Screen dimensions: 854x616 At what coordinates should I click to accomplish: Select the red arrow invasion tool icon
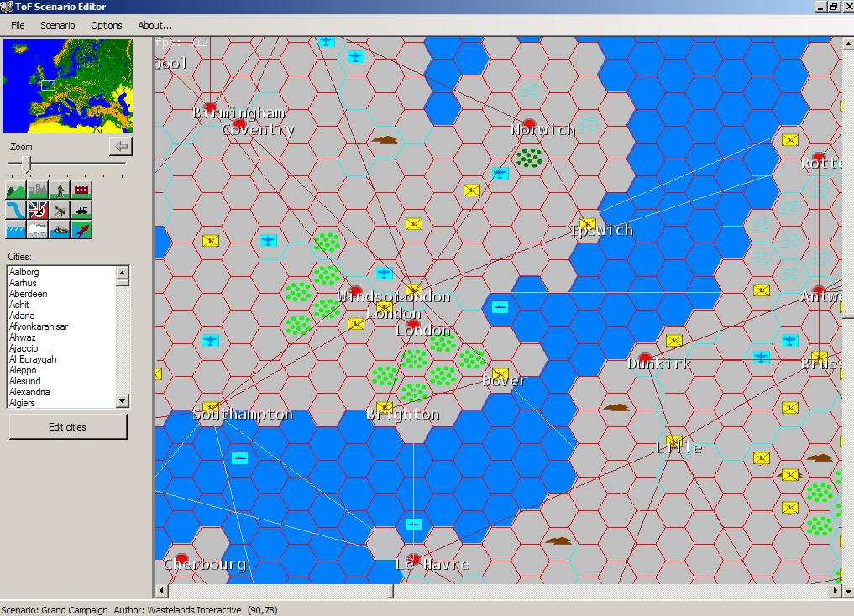[x=81, y=229]
